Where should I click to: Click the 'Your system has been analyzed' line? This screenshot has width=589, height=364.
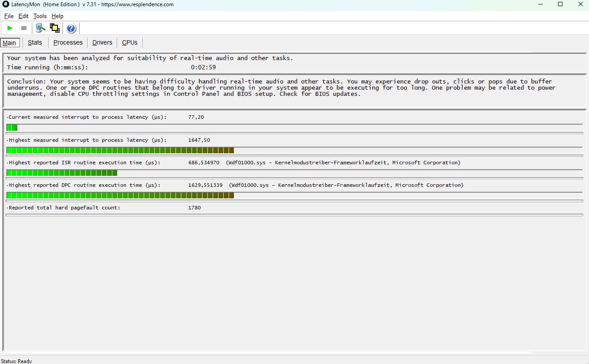[150, 58]
